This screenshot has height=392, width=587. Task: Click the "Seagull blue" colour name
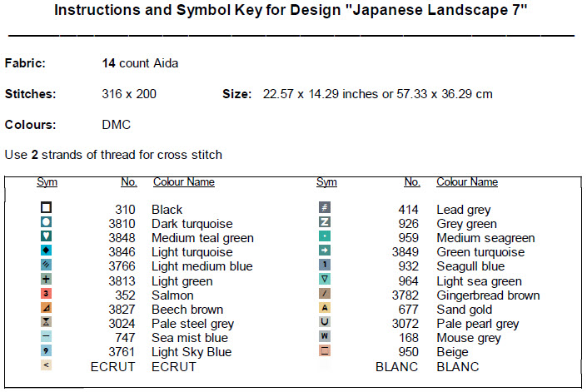[470, 265]
